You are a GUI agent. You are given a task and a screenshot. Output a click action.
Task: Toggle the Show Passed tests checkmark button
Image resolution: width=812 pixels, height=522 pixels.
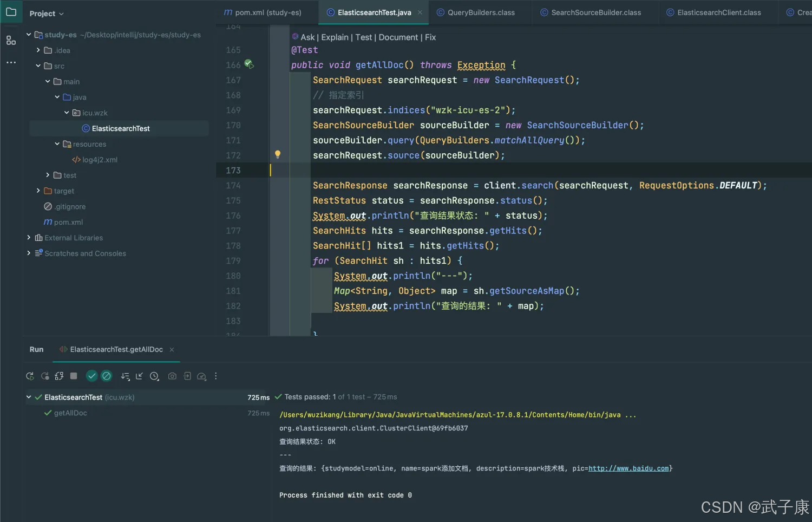[92, 376]
